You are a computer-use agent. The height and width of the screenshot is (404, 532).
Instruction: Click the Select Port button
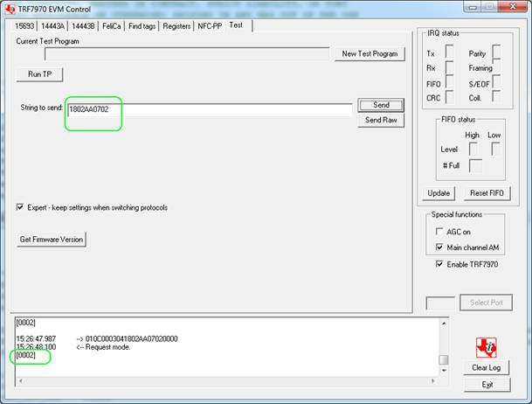click(x=487, y=303)
